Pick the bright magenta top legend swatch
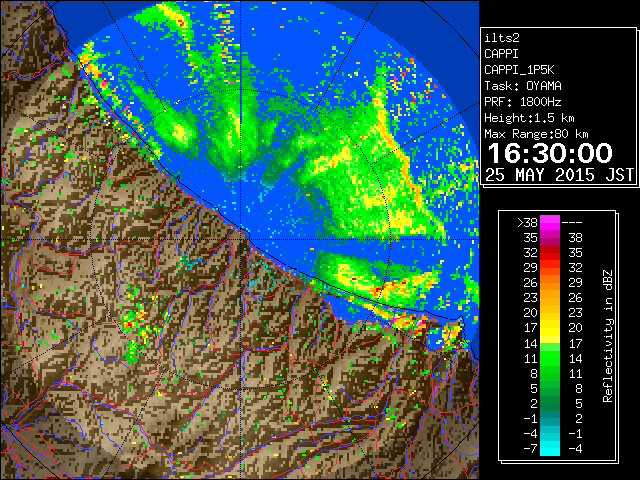Image resolution: width=640 pixels, height=480 pixels. (x=550, y=223)
